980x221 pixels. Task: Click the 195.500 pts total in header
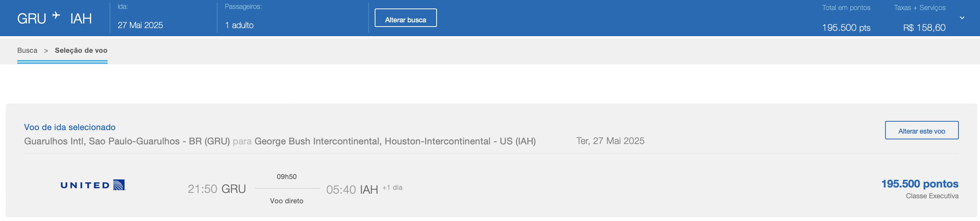click(846, 28)
